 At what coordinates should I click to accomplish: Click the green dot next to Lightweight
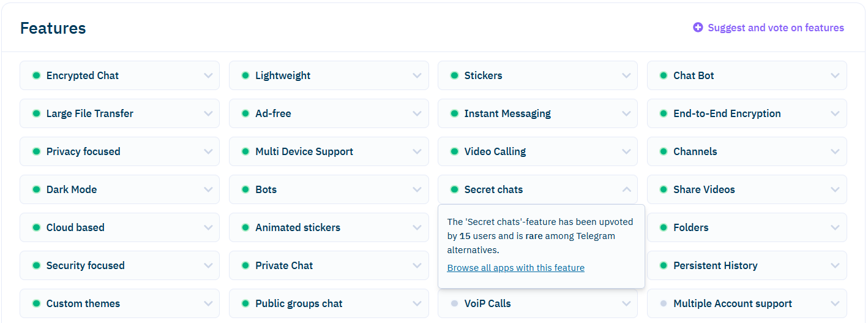point(245,75)
